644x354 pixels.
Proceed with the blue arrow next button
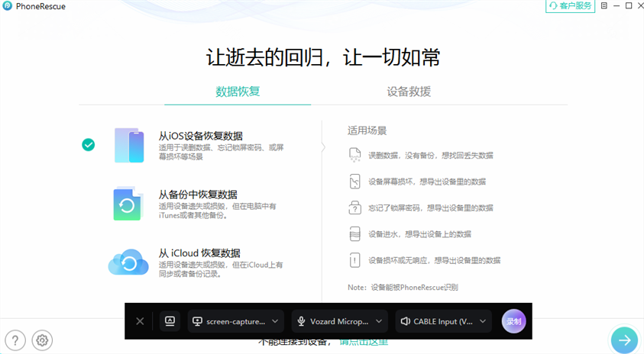click(624, 340)
